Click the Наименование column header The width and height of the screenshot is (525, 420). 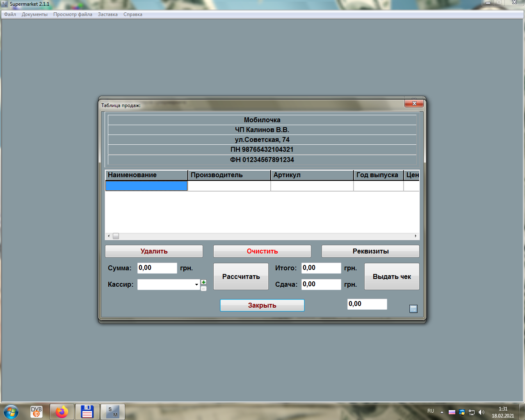[x=146, y=175]
